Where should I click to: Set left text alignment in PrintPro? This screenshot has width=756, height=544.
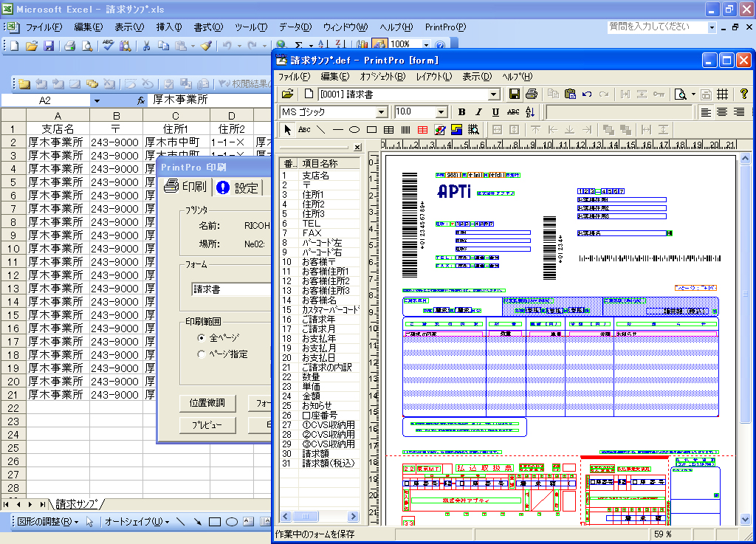[x=705, y=111]
